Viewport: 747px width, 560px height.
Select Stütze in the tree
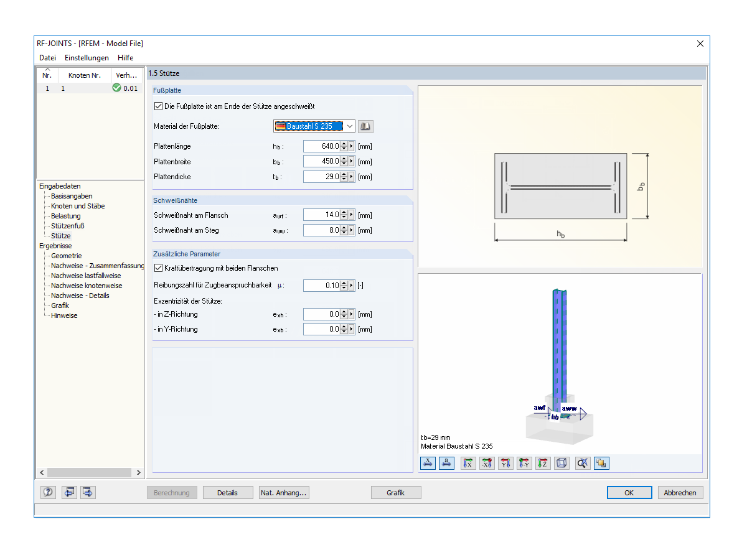(x=61, y=236)
